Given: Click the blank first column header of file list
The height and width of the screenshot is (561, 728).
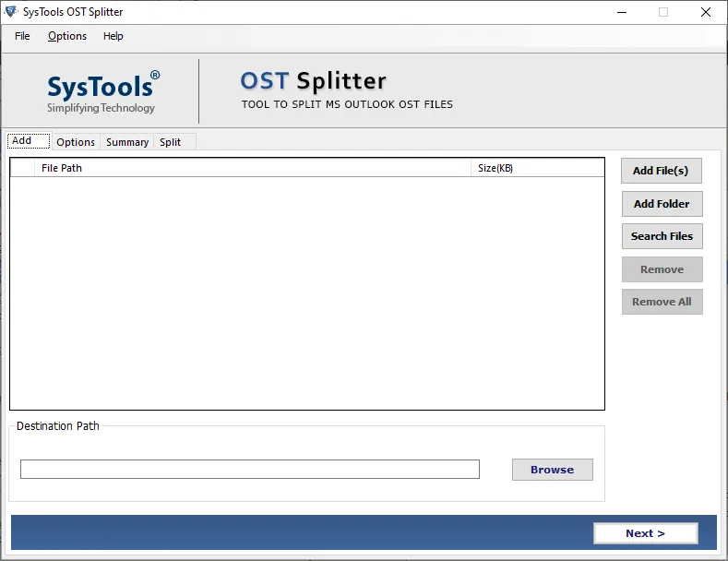Looking at the screenshot, I should coord(22,168).
